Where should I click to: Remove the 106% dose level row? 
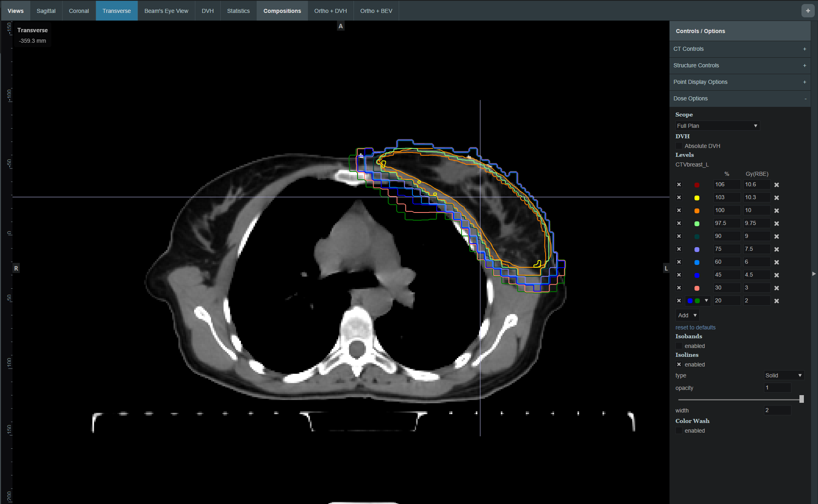click(776, 185)
